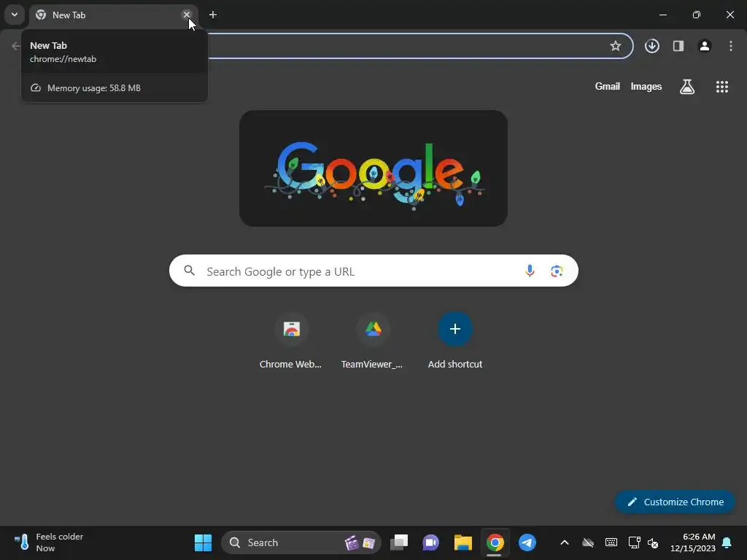Image resolution: width=747 pixels, height=560 pixels.
Task: Click Add shortcut button
Action: (x=455, y=341)
